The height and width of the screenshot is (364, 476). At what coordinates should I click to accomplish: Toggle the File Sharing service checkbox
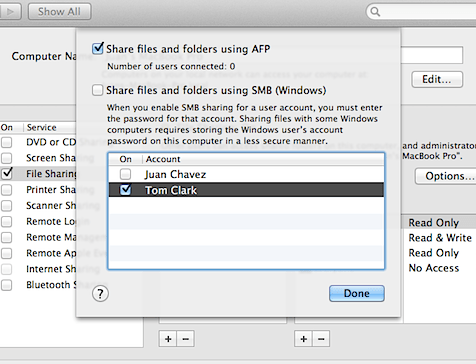tap(7, 173)
